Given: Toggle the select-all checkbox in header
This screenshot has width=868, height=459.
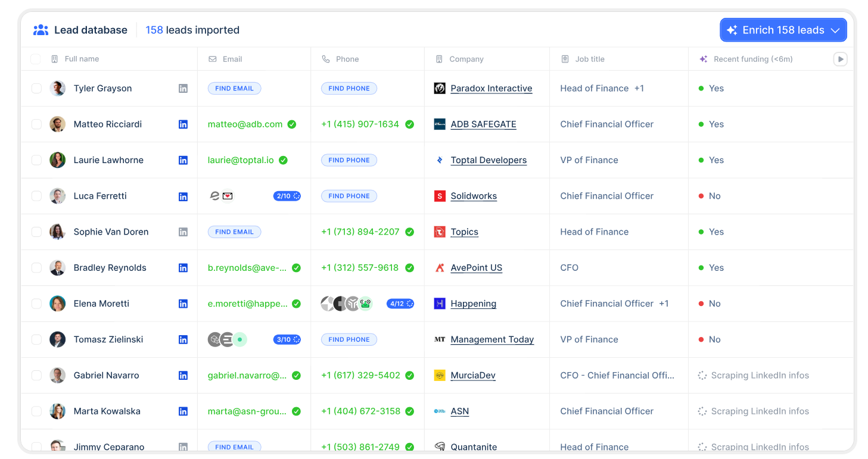Looking at the screenshot, I should click(x=36, y=59).
